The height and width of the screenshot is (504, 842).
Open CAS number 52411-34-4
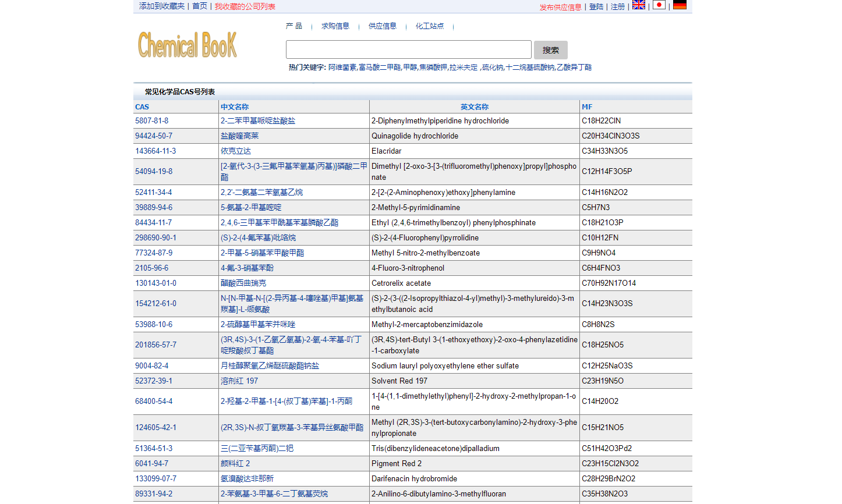pos(154,193)
